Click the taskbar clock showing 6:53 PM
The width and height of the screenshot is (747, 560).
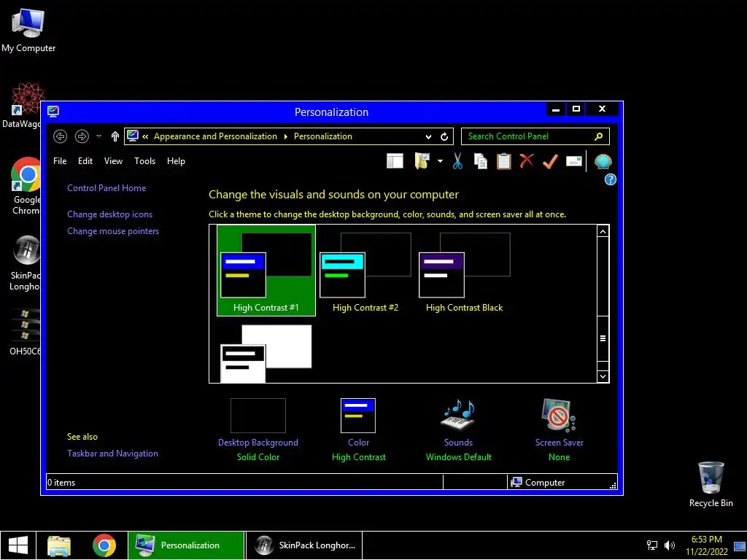pyautogui.click(x=706, y=545)
